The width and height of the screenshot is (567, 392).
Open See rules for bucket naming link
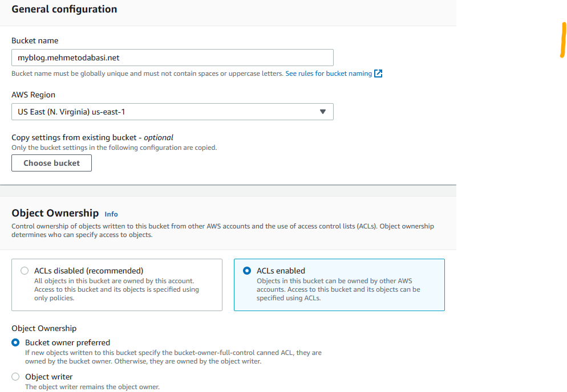point(329,73)
